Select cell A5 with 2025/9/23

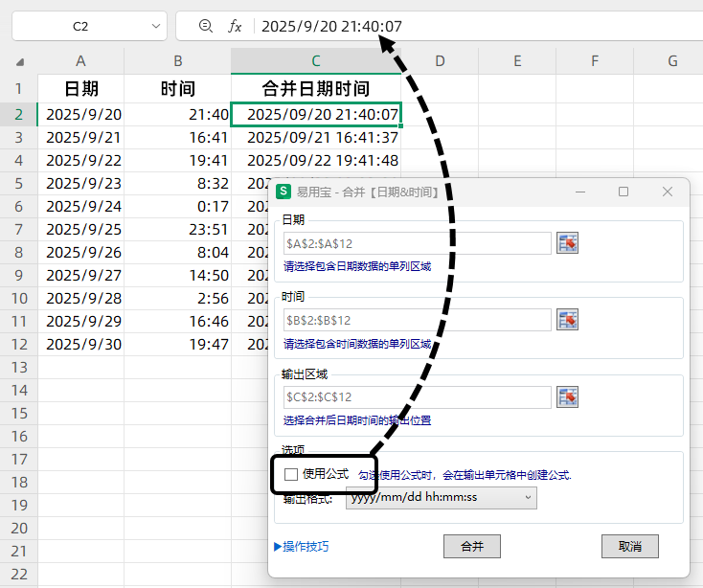coord(83,184)
